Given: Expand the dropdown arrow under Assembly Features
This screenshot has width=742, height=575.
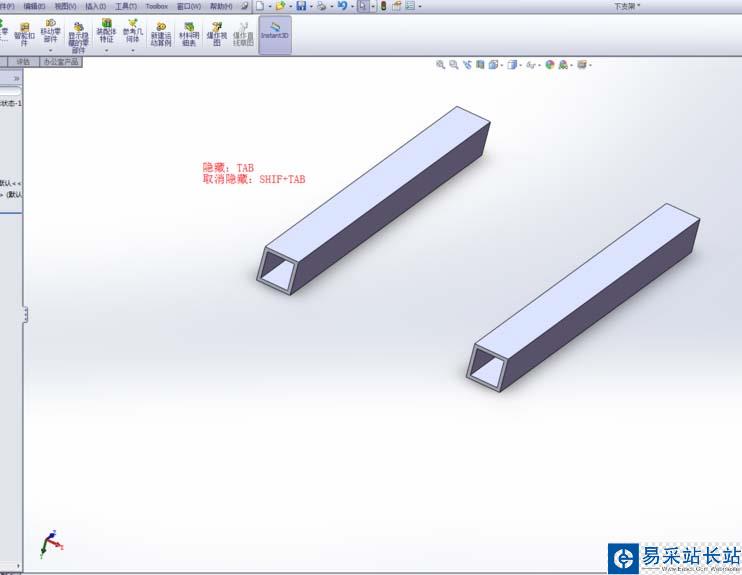Looking at the screenshot, I should tap(106, 50).
